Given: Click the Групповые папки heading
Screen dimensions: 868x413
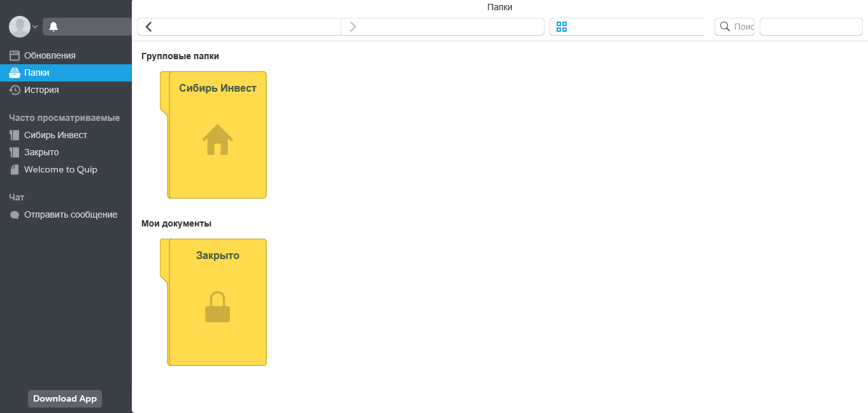Looking at the screenshot, I should pyautogui.click(x=180, y=56).
